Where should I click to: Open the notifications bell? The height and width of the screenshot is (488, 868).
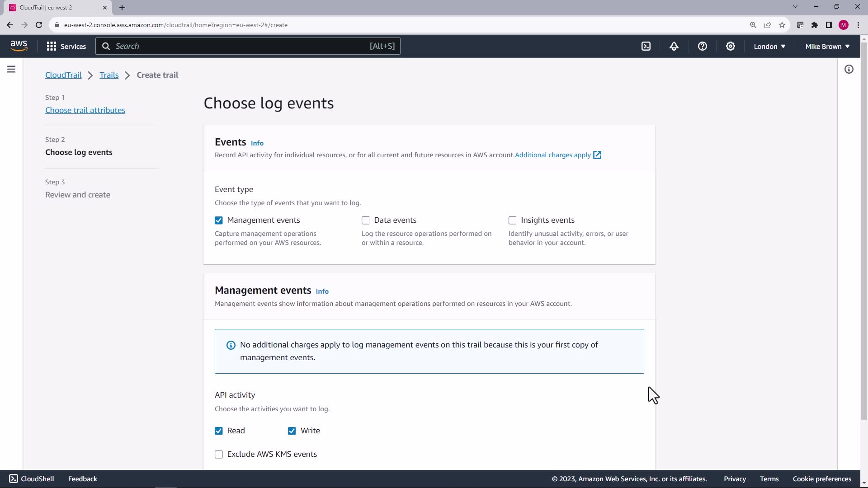point(674,46)
